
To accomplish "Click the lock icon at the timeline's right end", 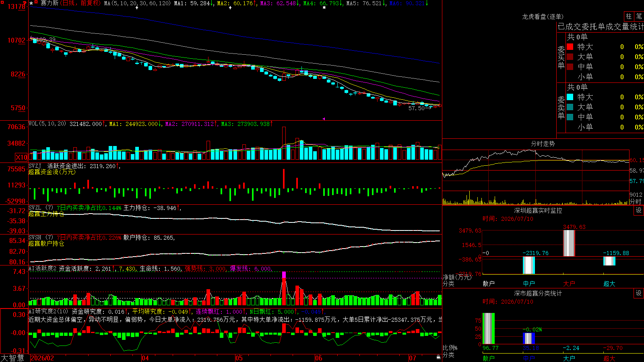I will click(439, 357).
